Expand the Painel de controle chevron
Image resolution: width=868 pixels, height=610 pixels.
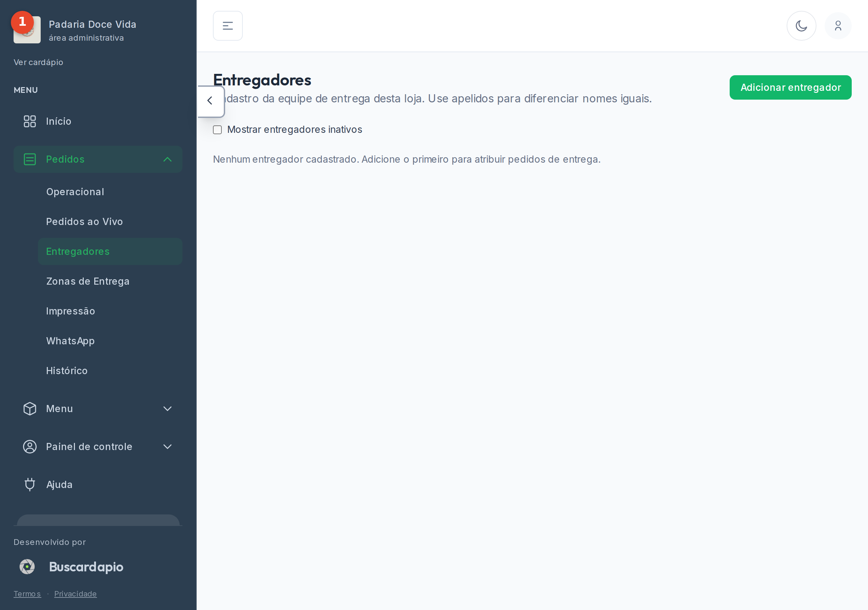tap(167, 446)
